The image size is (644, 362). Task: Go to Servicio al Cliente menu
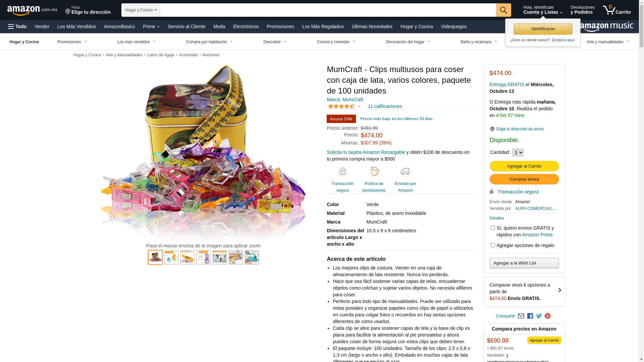tap(186, 26)
